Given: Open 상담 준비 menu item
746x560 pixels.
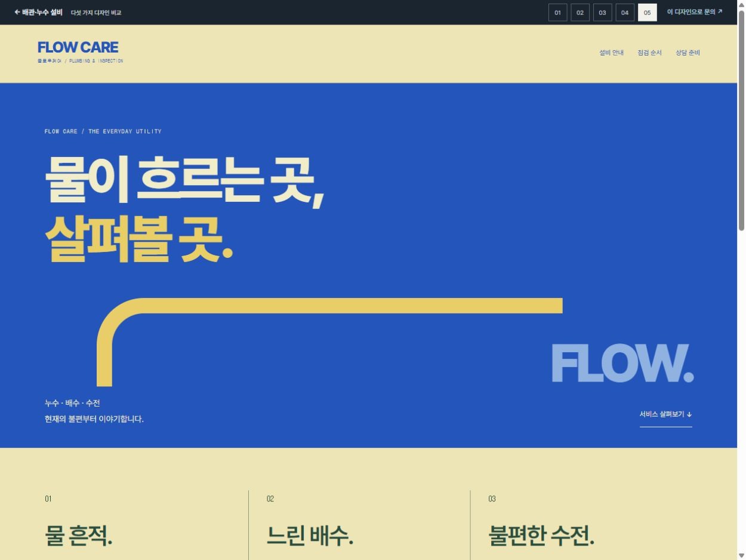Looking at the screenshot, I should 688,53.
